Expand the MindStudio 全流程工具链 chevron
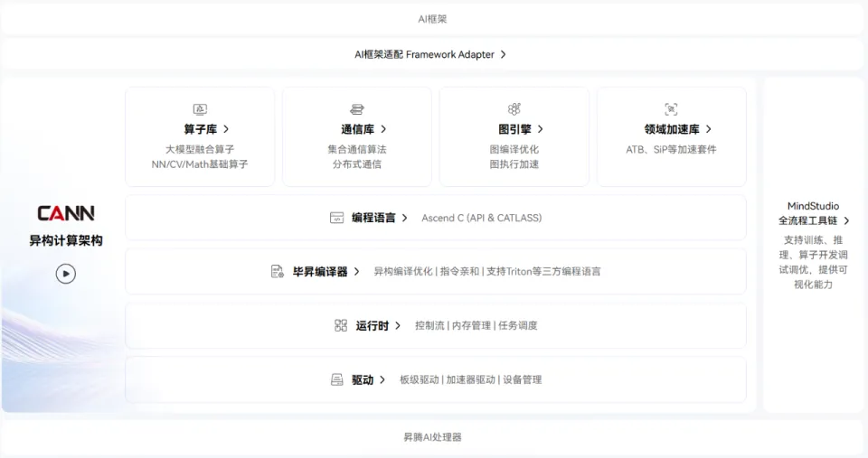 coord(846,220)
